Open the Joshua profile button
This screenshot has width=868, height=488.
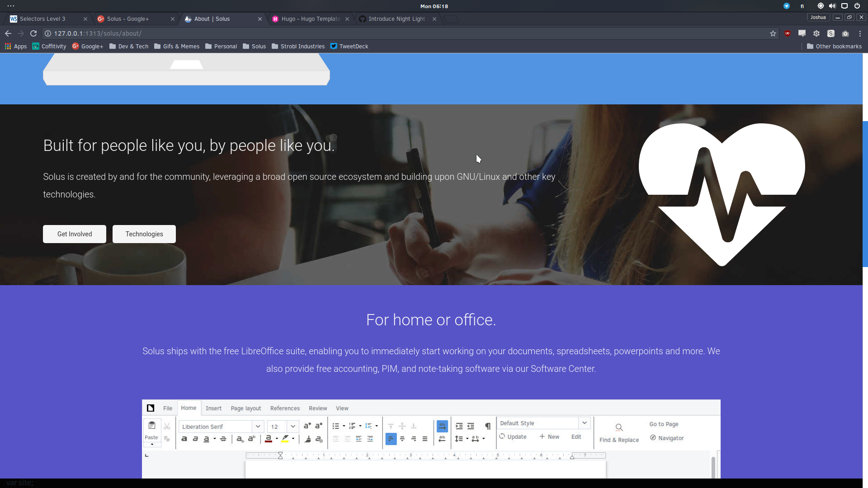coord(818,17)
